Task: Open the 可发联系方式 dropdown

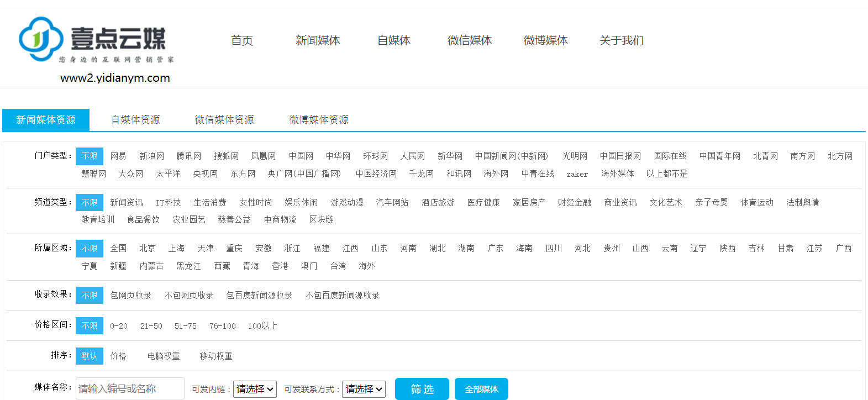Action: tap(364, 389)
